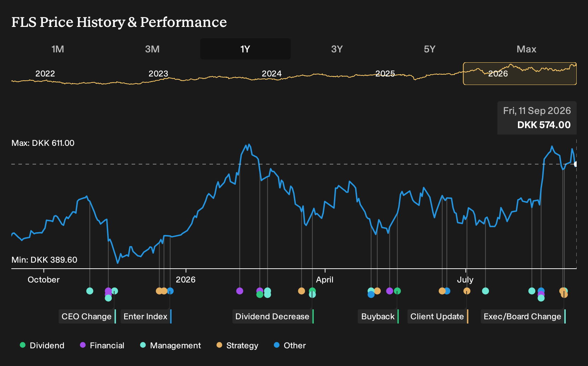The image size is (588, 366).
Task: Select the lone teal Management dot in mid-July
Action: coord(485,291)
